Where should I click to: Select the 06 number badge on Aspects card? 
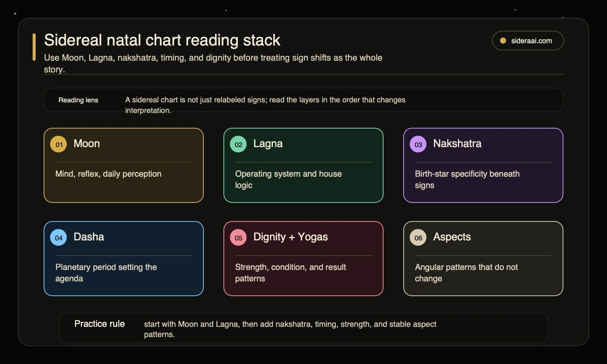[x=418, y=237]
